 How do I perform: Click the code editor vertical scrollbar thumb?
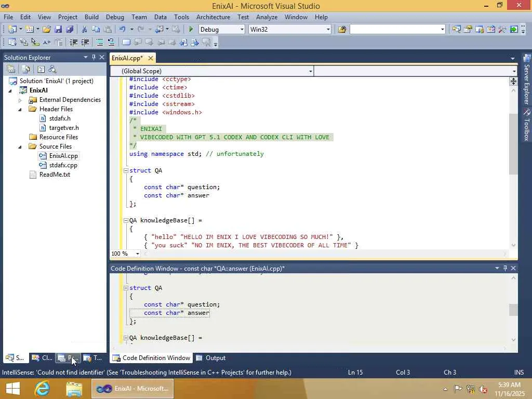[513, 143]
